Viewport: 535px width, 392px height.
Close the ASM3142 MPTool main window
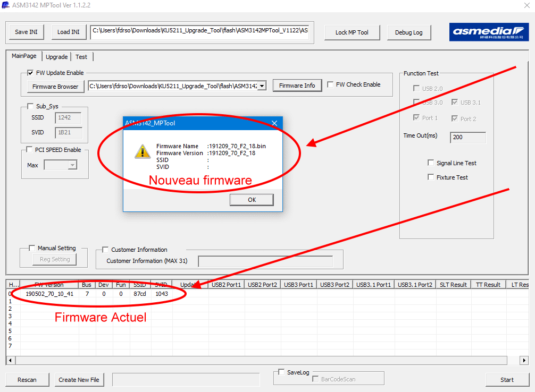pos(527,5)
